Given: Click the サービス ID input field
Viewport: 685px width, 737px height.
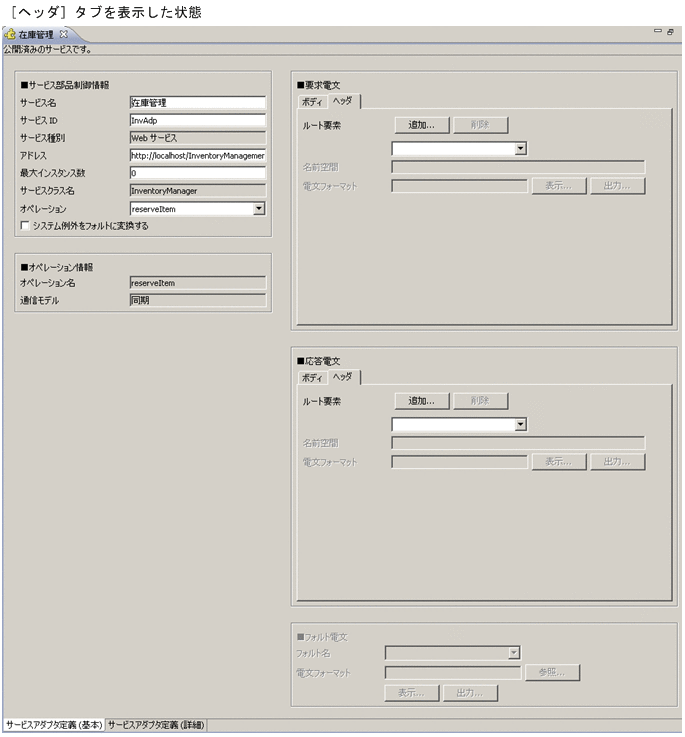Looking at the screenshot, I should pos(197,120).
